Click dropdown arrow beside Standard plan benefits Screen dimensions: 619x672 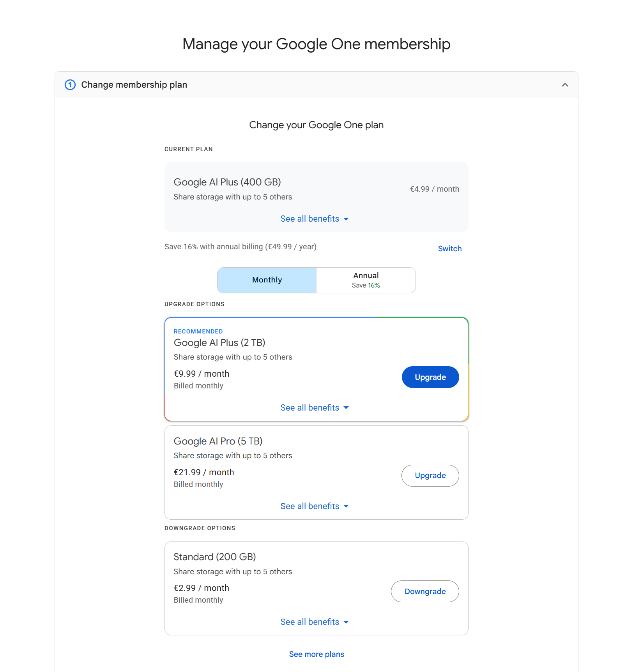point(346,622)
